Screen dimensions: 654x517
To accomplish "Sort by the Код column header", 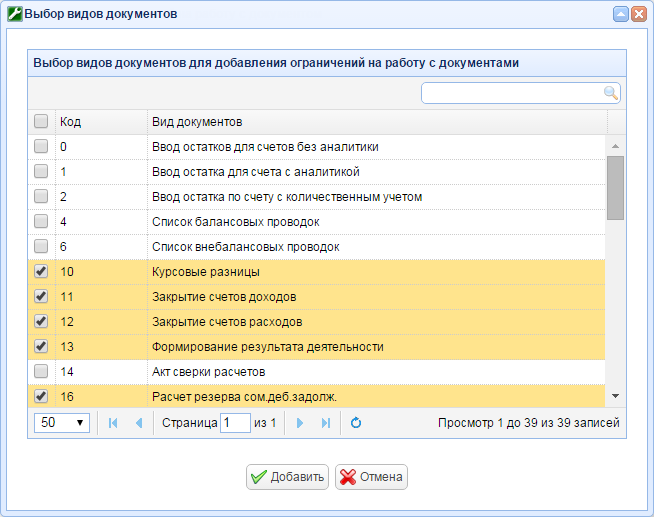I will click(x=101, y=122).
